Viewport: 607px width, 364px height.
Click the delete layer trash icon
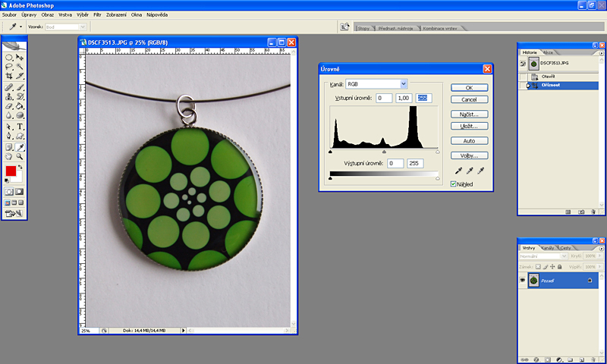[593, 359]
